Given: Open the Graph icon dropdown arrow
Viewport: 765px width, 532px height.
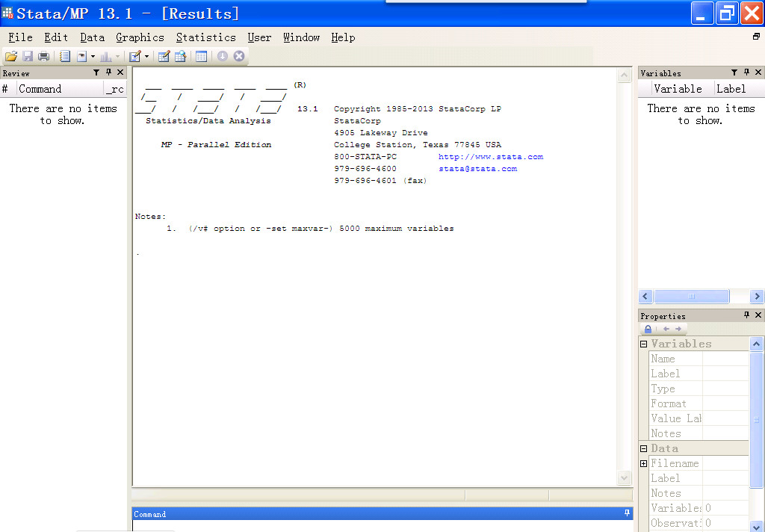Looking at the screenshot, I should [117, 57].
